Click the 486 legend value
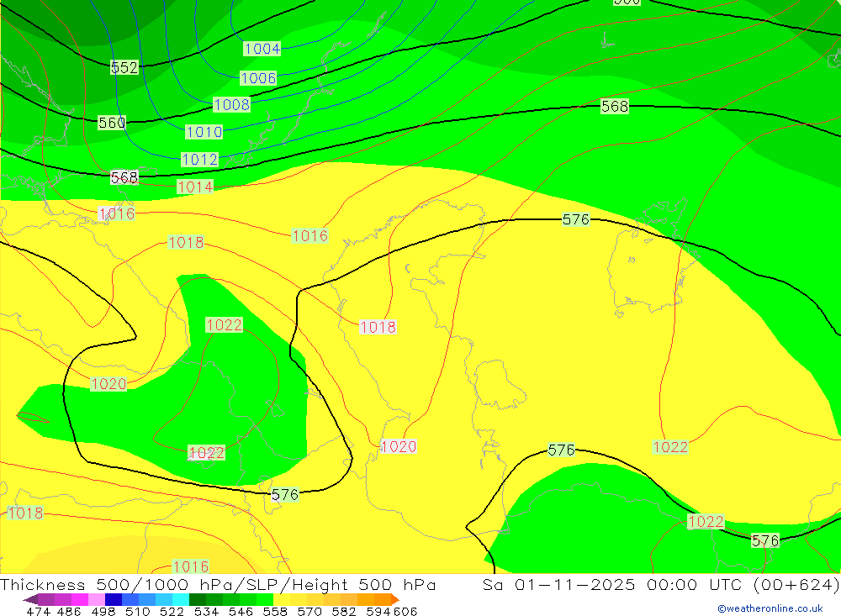Screen dimensions: 841x616 69,611
